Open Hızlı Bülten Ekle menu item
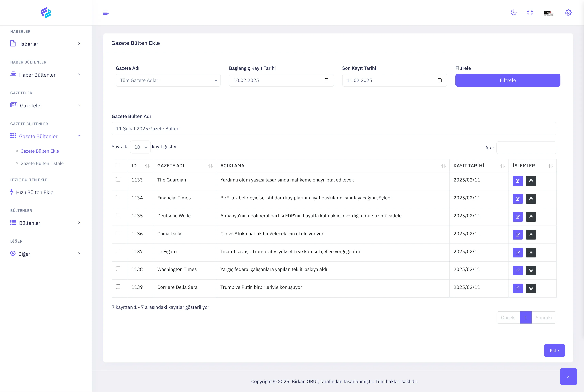This screenshot has width=584, height=392. tap(34, 192)
